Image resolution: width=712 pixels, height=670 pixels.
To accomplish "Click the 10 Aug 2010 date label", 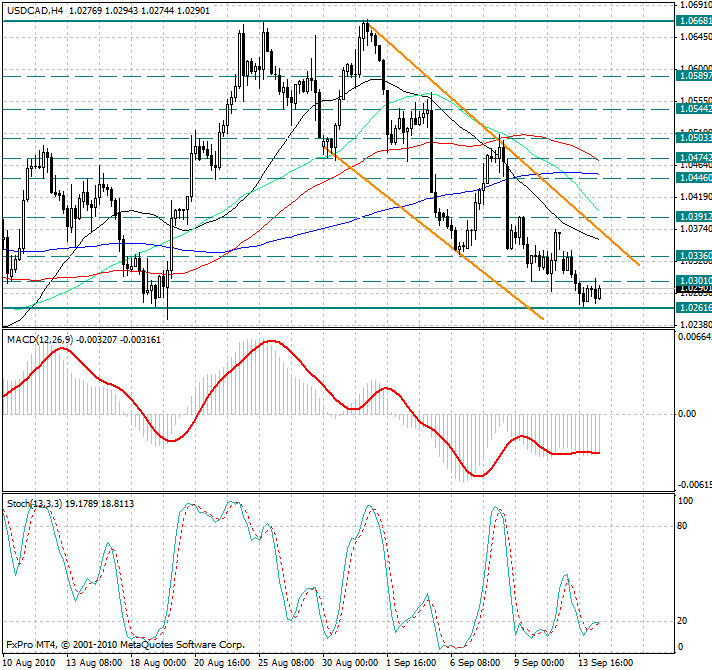I will tap(30, 662).
